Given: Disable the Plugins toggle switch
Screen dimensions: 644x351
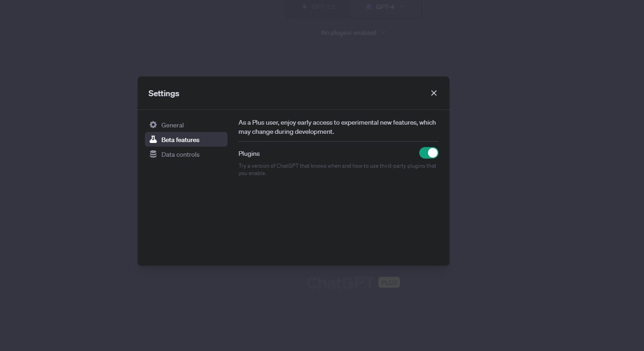Looking at the screenshot, I should tap(428, 153).
